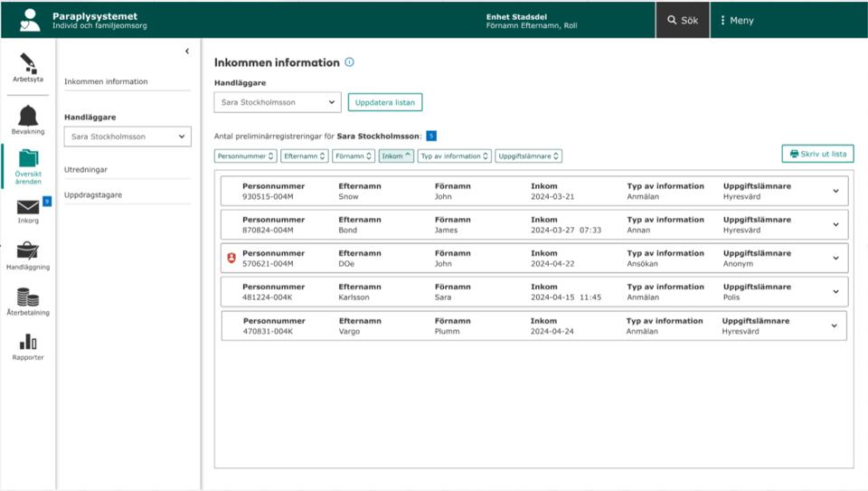Select Inkommen information in side menu
The image size is (868, 491).
(106, 81)
